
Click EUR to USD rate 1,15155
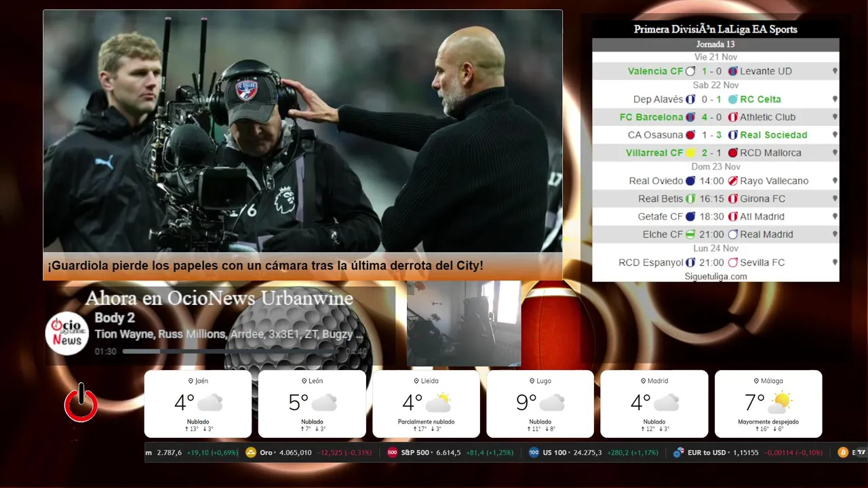click(x=745, y=453)
